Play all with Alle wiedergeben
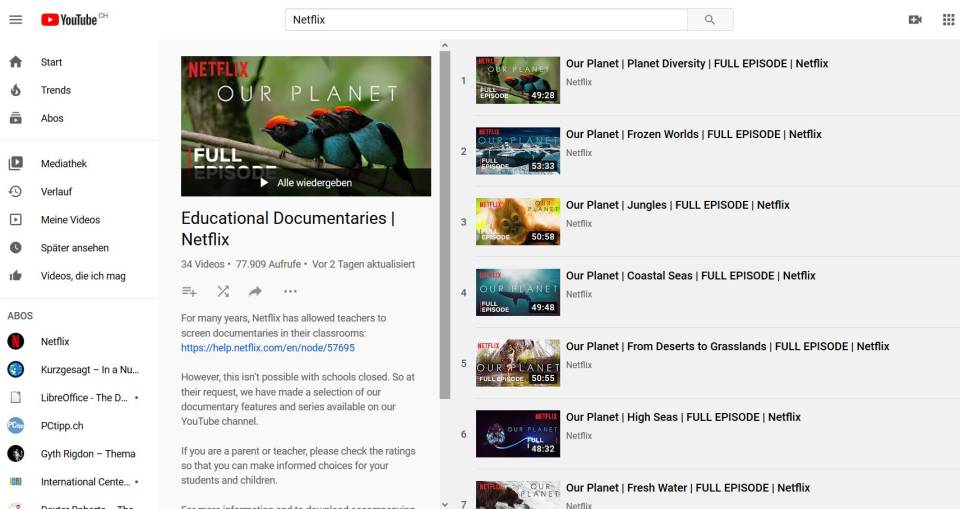This screenshot has width=960, height=509. tap(306, 183)
